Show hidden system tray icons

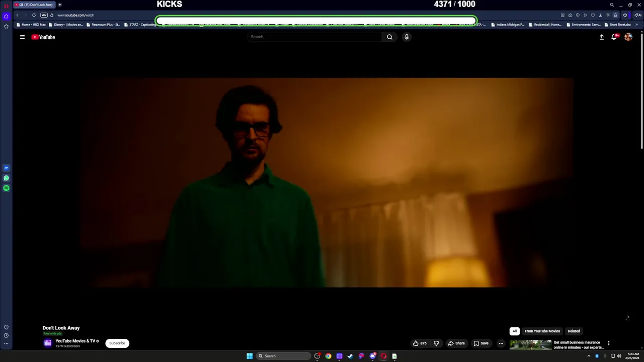[589, 356]
